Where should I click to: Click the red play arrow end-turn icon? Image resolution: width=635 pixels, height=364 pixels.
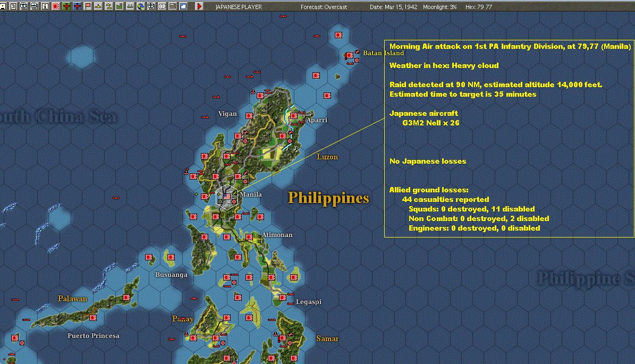pos(199,6)
